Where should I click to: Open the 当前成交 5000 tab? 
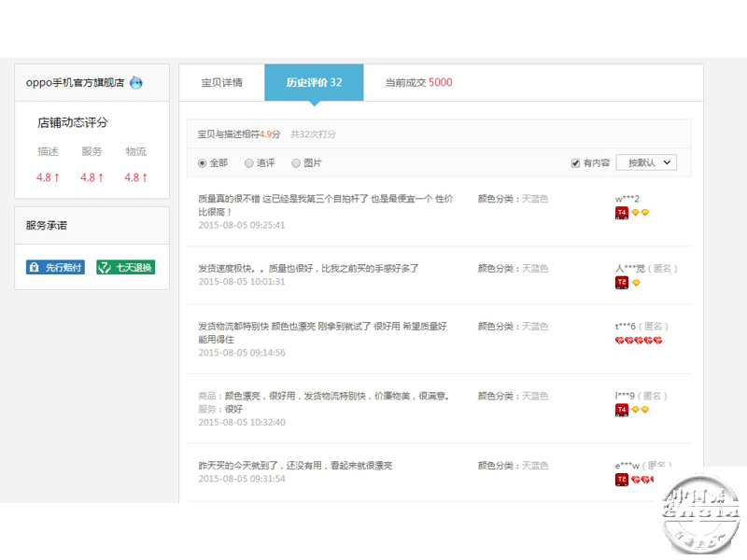pos(418,82)
